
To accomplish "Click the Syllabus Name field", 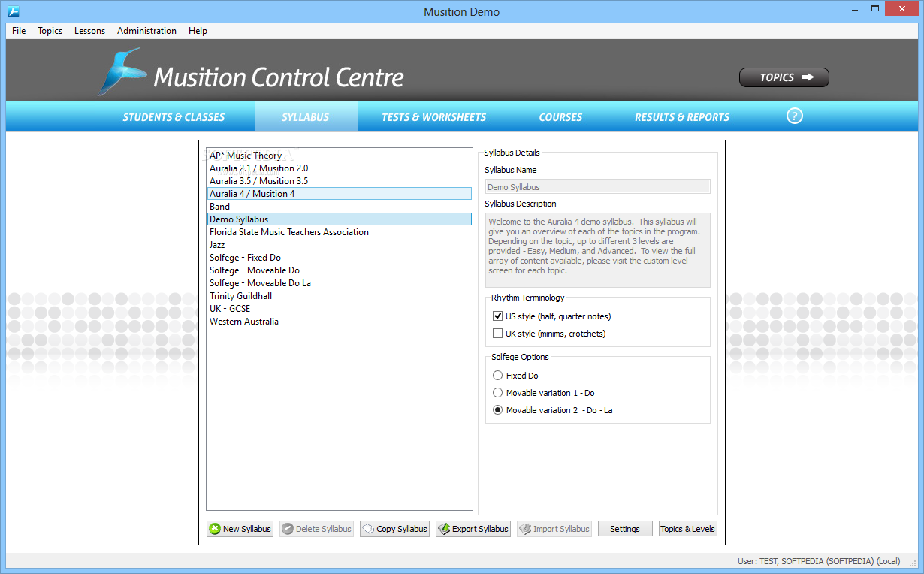I will pos(597,187).
